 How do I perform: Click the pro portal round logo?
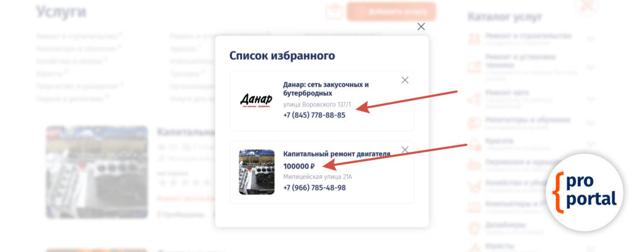coord(584,193)
